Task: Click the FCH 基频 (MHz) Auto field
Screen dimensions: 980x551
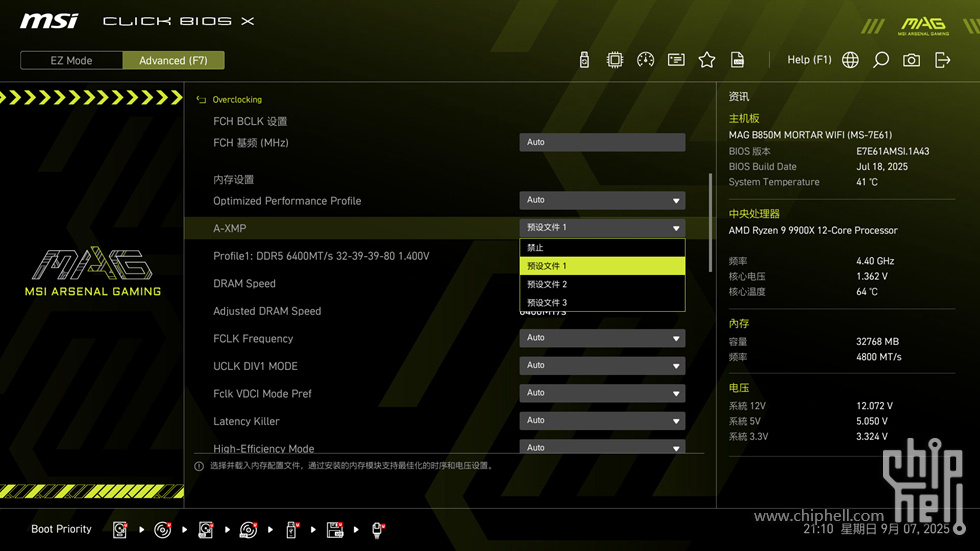Action: [x=602, y=142]
